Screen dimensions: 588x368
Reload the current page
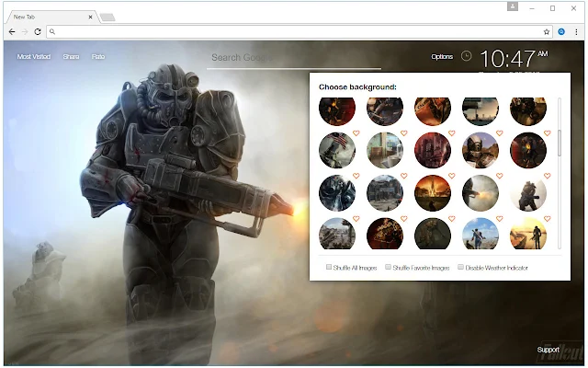pyautogui.click(x=38, y=32)
